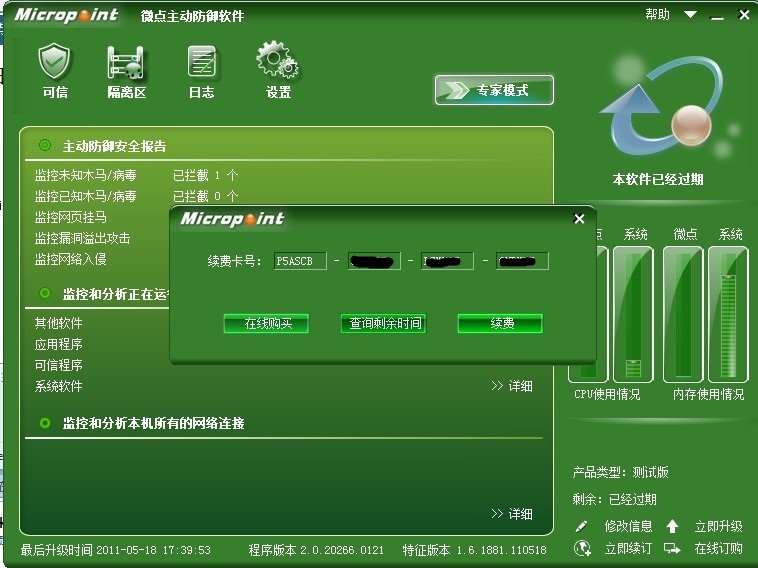Expand the dropdown arrow next to 帮助

coord(690,15)
